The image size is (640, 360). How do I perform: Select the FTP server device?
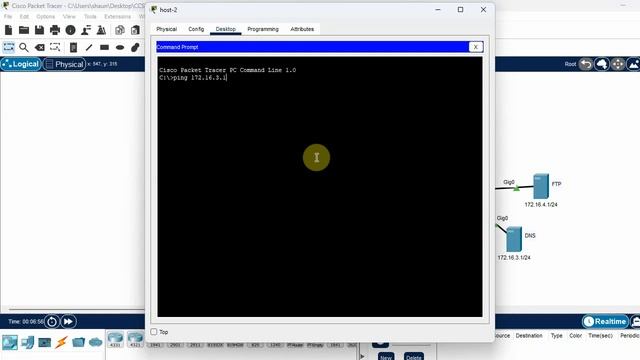click(541, 186)
